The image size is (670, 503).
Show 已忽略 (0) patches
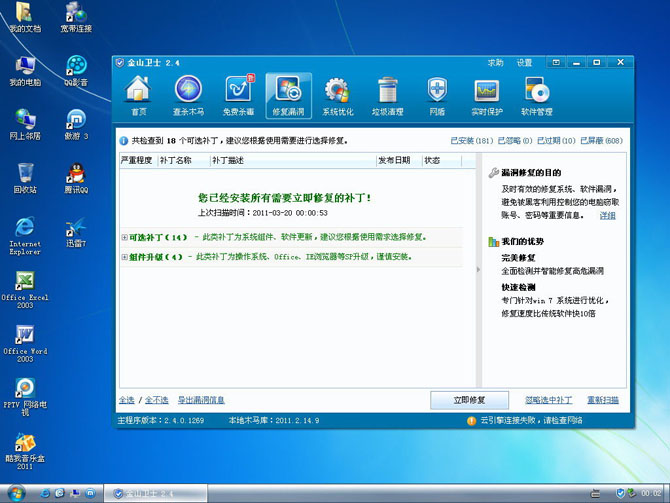(x=515, y=141)
